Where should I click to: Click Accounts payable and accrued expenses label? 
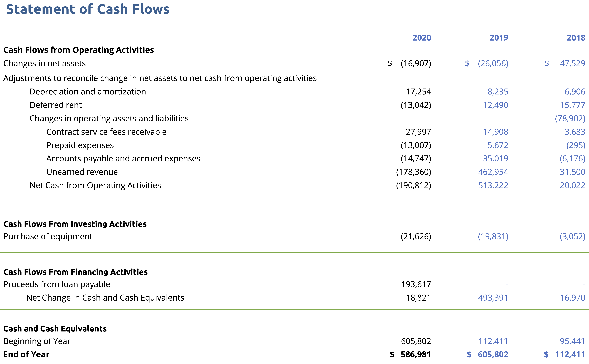click(123, 159)
